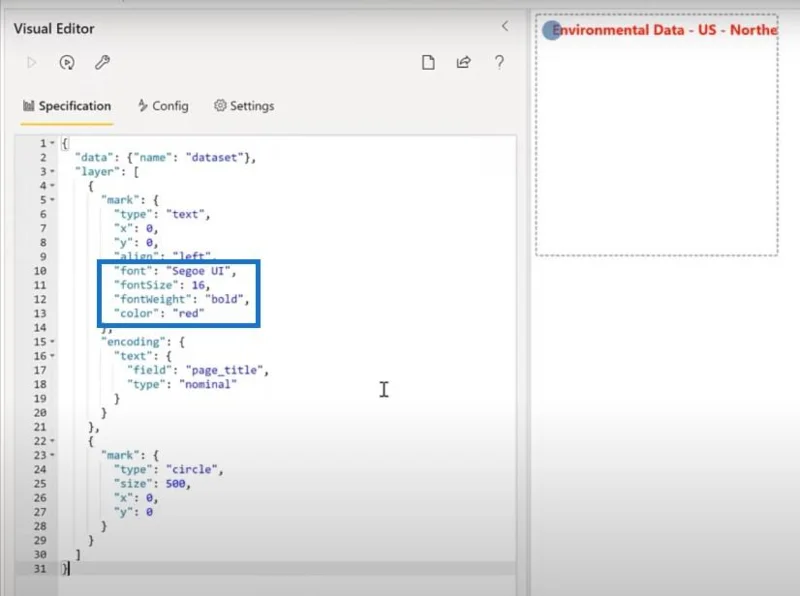Open the Settings tab

click(x=244, y=106)
